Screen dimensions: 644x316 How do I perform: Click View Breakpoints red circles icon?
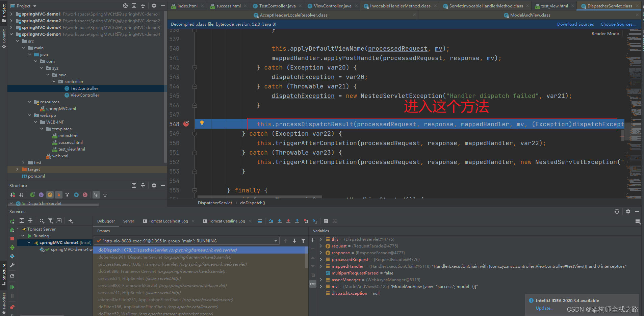point(12,307)
